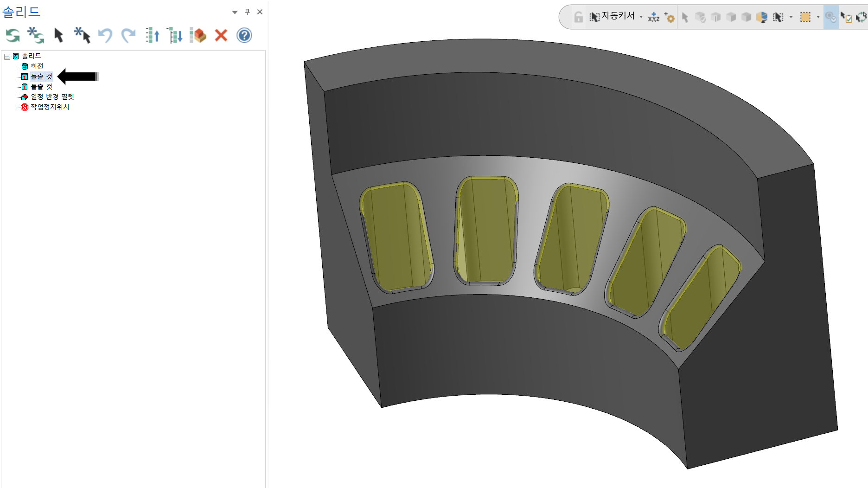The image size is (868, 488).
Task: Open the selection method dropdown arrow
Action: (x=791, y=17)
